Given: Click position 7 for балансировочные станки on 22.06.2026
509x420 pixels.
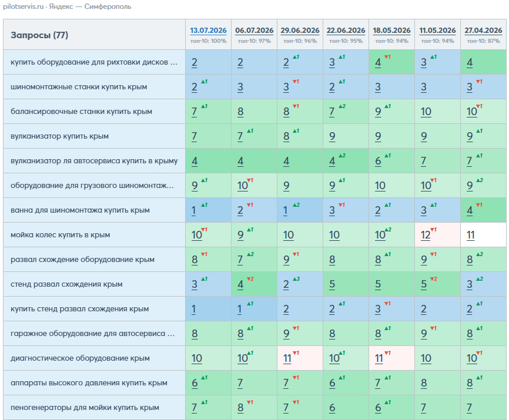Looking at the screenshot, I should (331, 112).
